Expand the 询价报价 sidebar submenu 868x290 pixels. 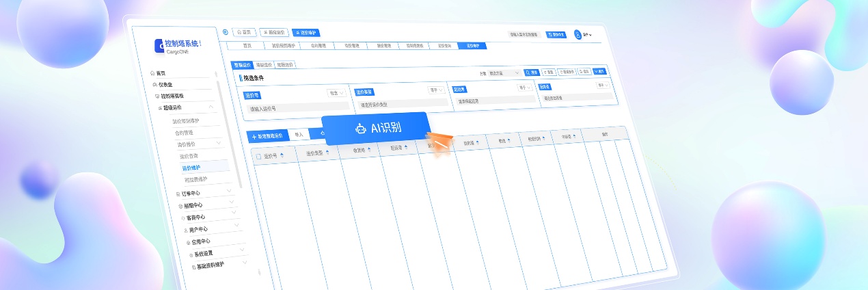point(219,143)
